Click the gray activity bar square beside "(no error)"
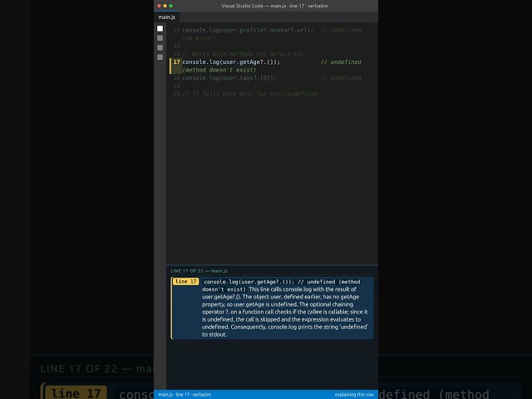The width and height of the screenshot is (532, 399). [x=160, y=38]
